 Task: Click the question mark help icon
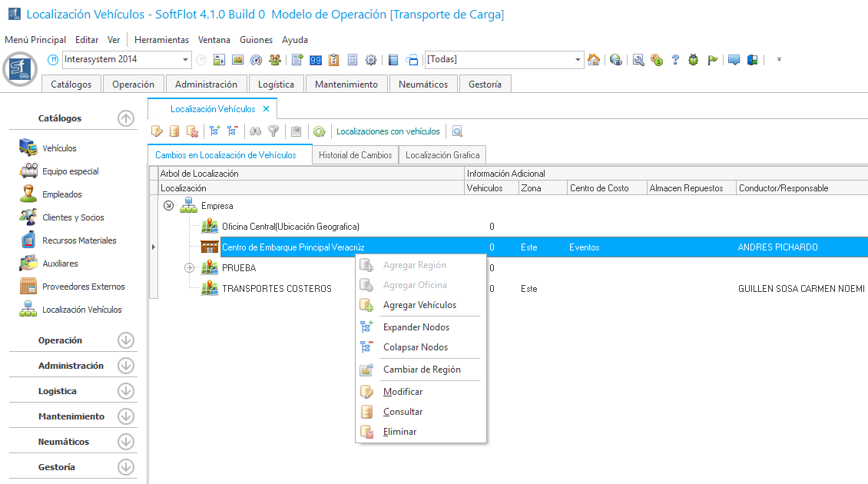(675, 60)
